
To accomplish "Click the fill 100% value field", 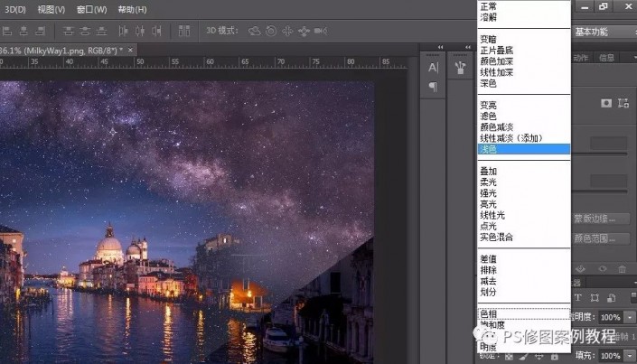I will [612, 356].
